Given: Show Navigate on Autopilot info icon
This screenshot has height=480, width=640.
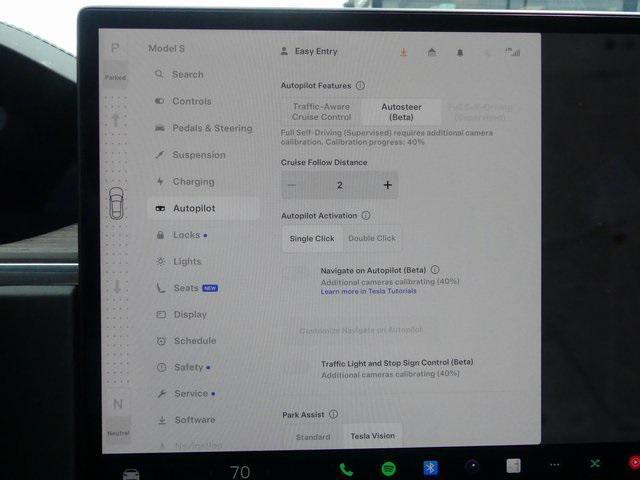Looking at the screenshot, I should (435, 270).
